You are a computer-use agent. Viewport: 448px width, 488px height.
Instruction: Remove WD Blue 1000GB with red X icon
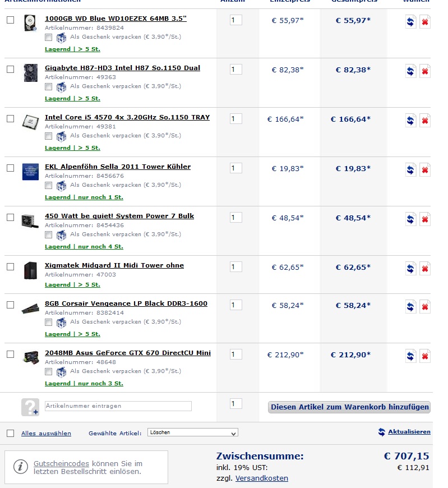pos(425,22)
